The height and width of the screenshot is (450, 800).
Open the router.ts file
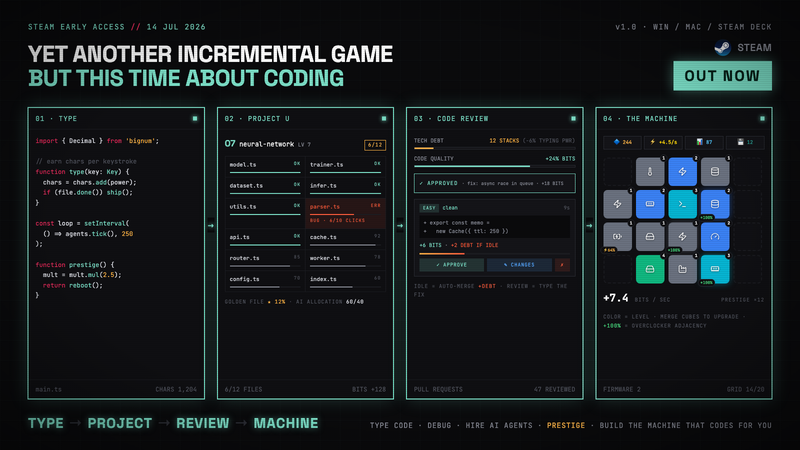265,260
